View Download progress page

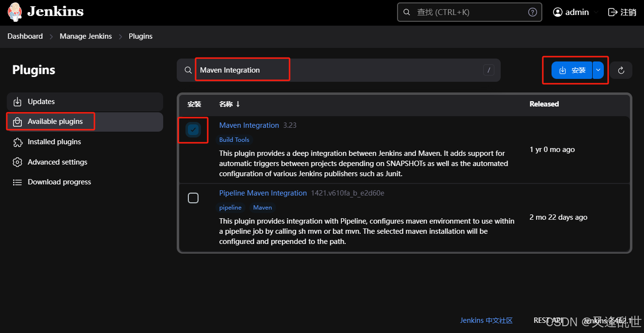pyautogui.click(x=85, y=182)
